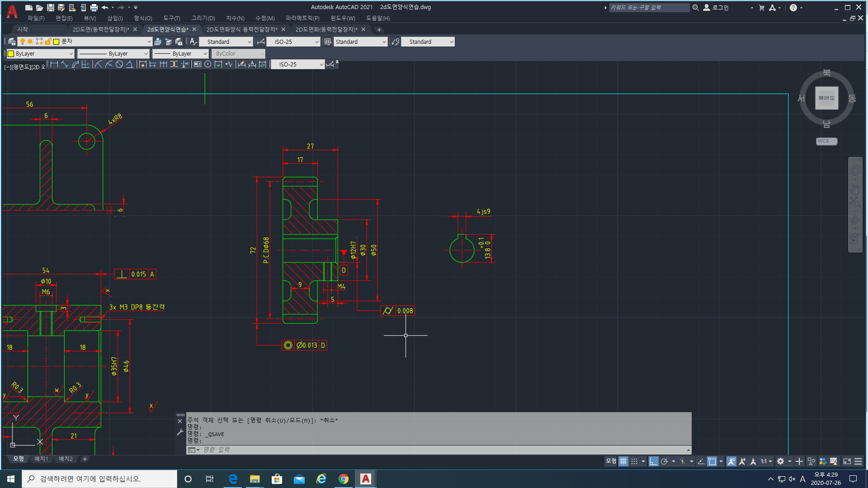Click the Plot printer icon
This screenshot has width=868, height=488.
(x=94, y=8)
